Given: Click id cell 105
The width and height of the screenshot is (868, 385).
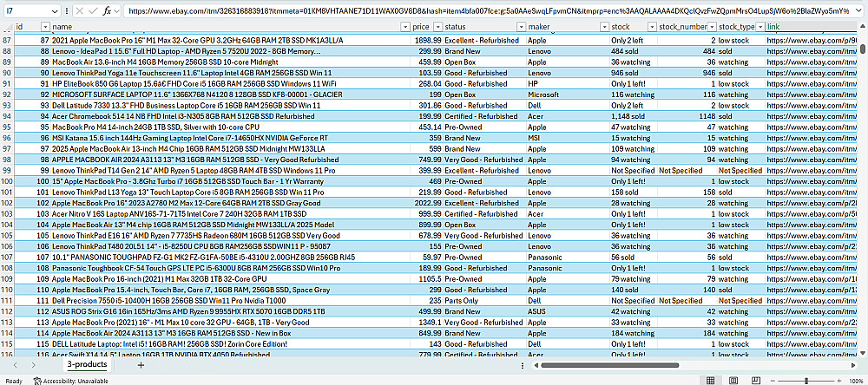Looking at the screenshot, I should pyautogui.click(x=32, y=236).
